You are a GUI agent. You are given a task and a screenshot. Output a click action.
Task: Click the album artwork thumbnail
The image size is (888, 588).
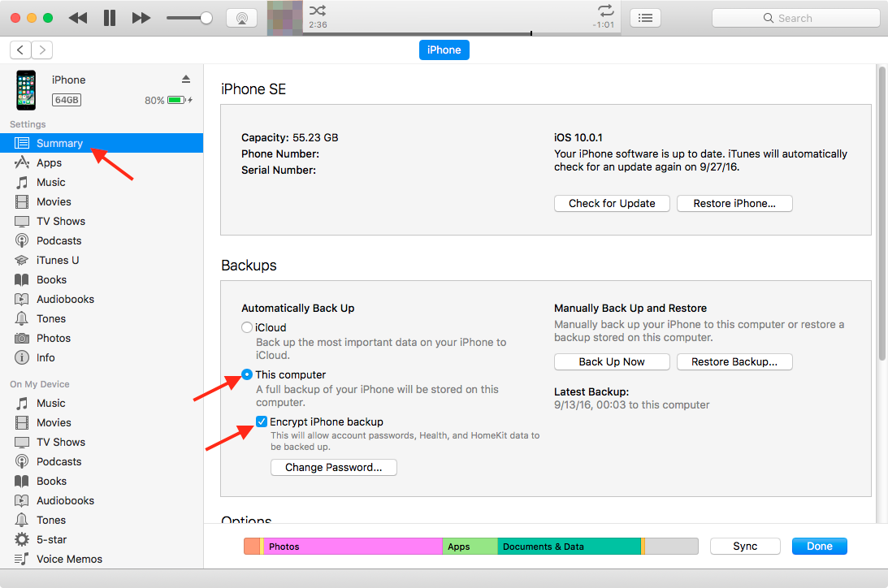pos(285,18)
